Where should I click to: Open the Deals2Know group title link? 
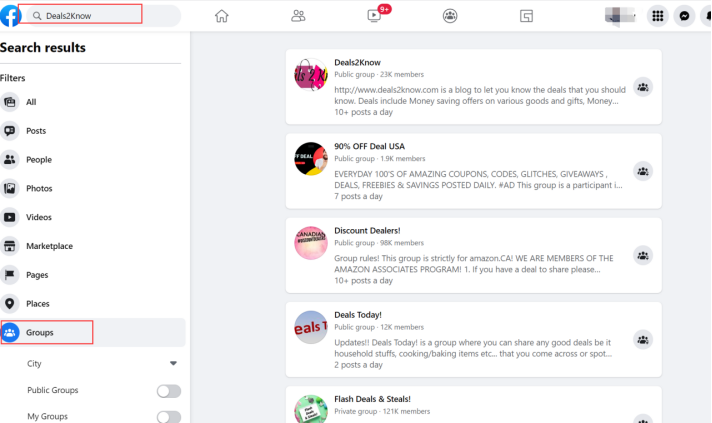[x=357, y=63]
